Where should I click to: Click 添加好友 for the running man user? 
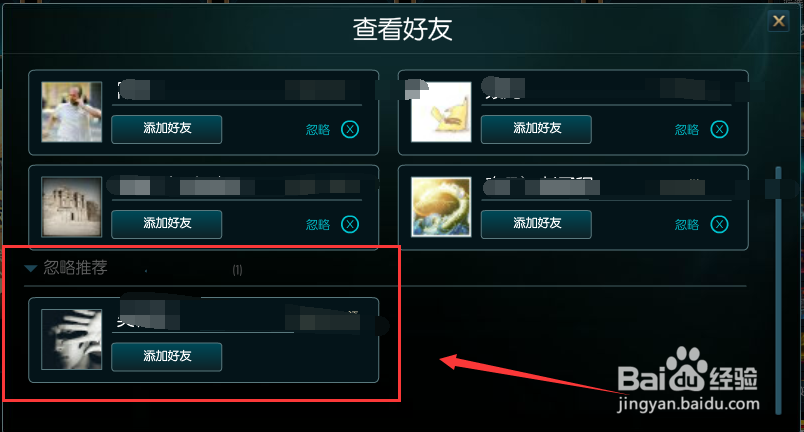coord(167,129)
